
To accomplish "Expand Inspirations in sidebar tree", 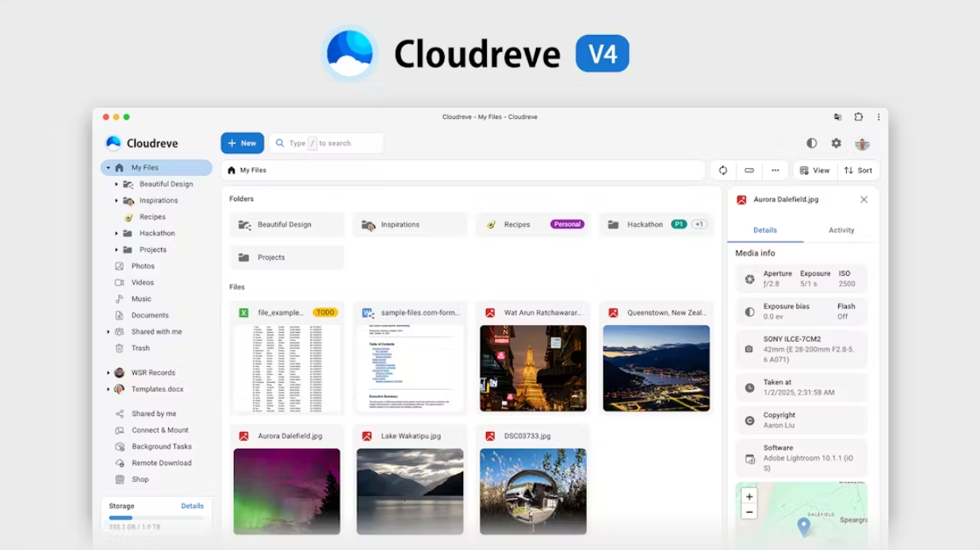I will pyautogui.click(x=117, y=201).
